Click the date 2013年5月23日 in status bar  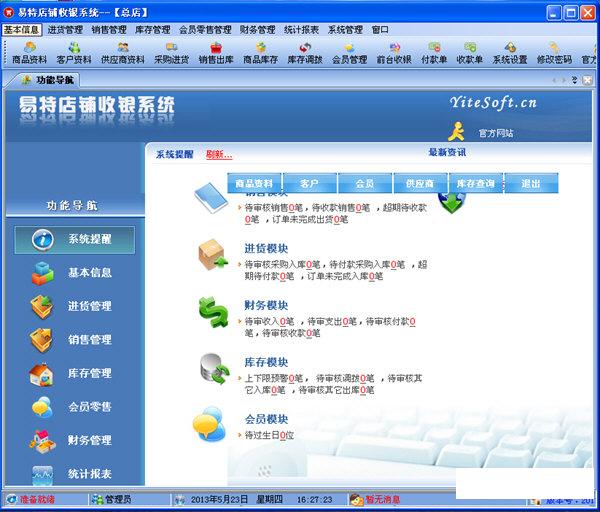(x=219, y=499)
